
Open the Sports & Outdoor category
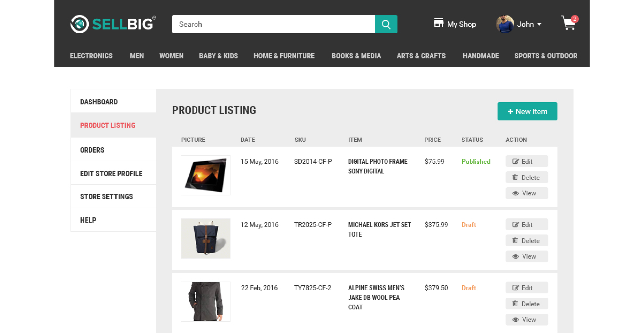point(546,56)
